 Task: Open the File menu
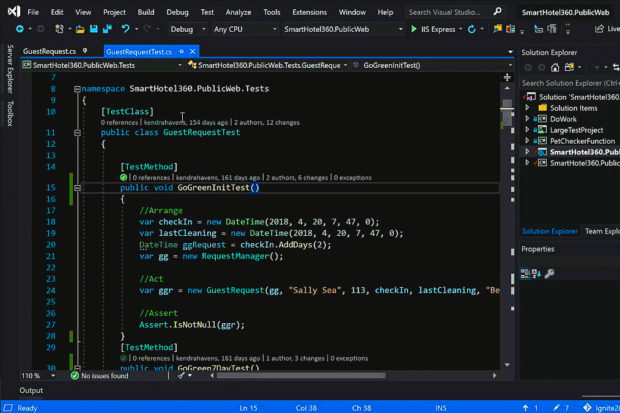(33, 12)
